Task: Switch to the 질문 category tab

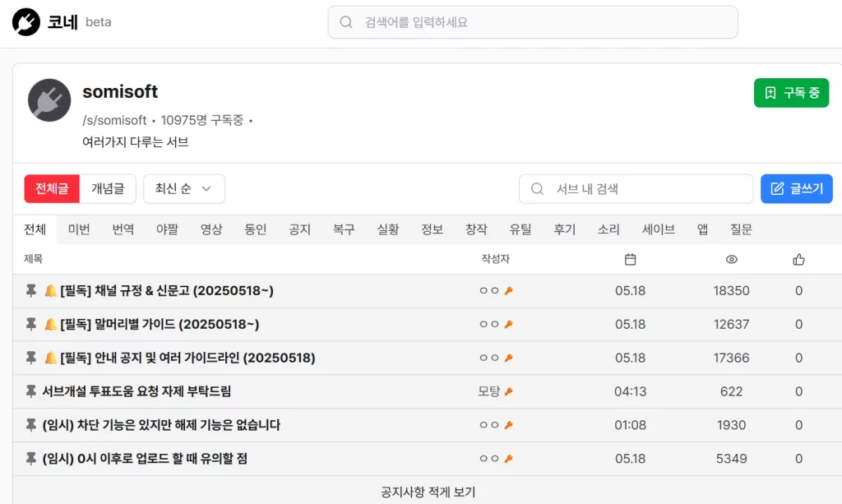Action: click(741, 229)
